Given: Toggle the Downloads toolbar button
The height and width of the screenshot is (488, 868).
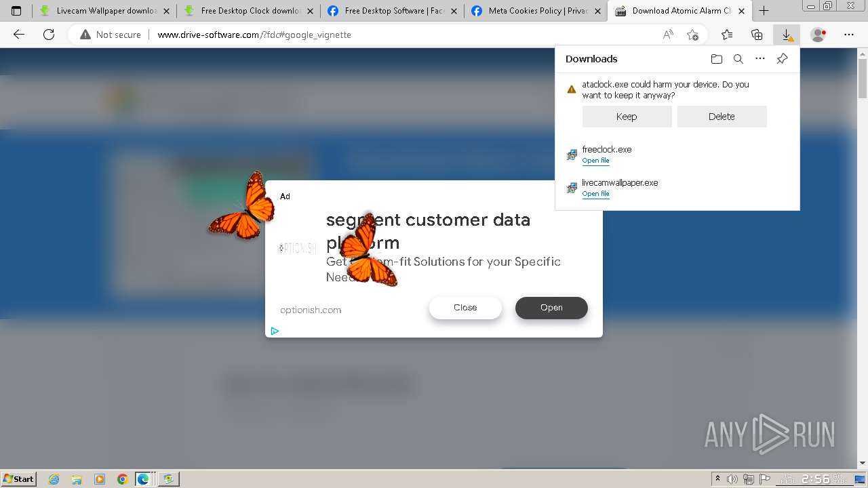Looking at the screenshot, I should [x=787, y=35].
